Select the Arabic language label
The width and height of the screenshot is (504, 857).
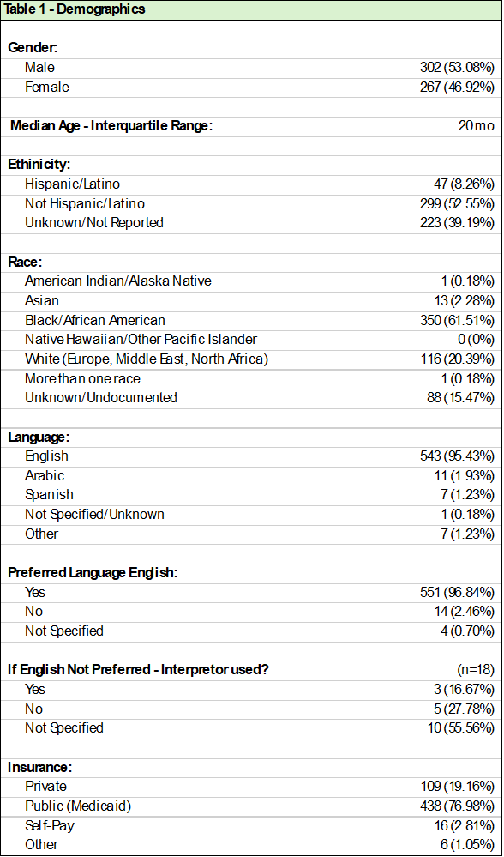(45, 475)
